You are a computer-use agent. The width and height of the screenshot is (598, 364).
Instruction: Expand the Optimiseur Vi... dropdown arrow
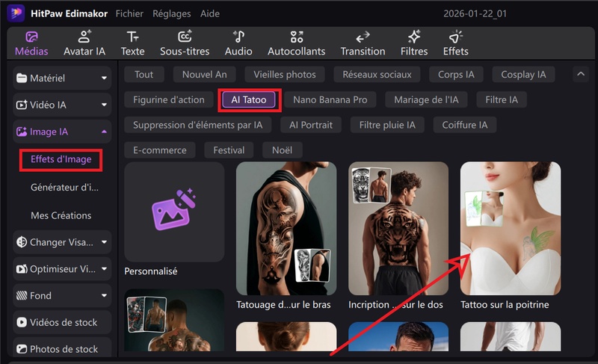[104, 269]
